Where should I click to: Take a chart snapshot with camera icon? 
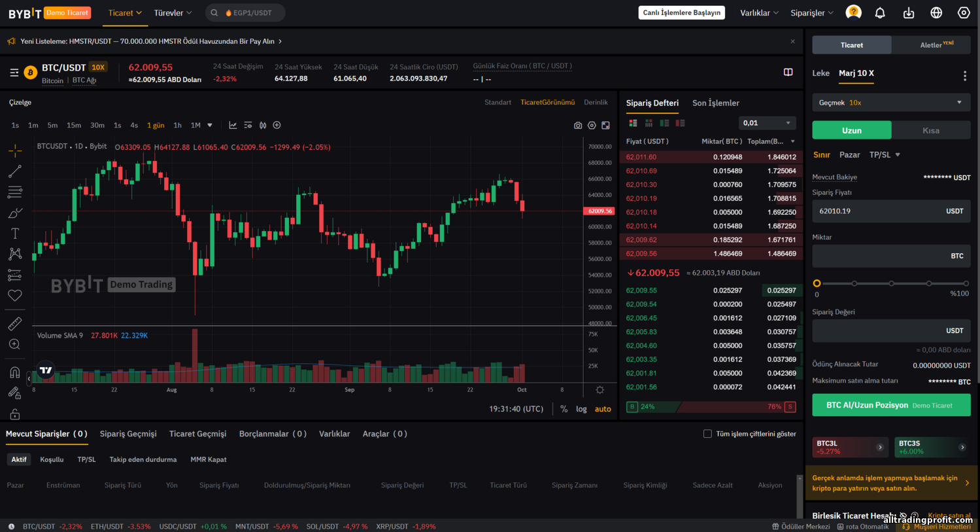pyautogui.click(x=578, y=125)
